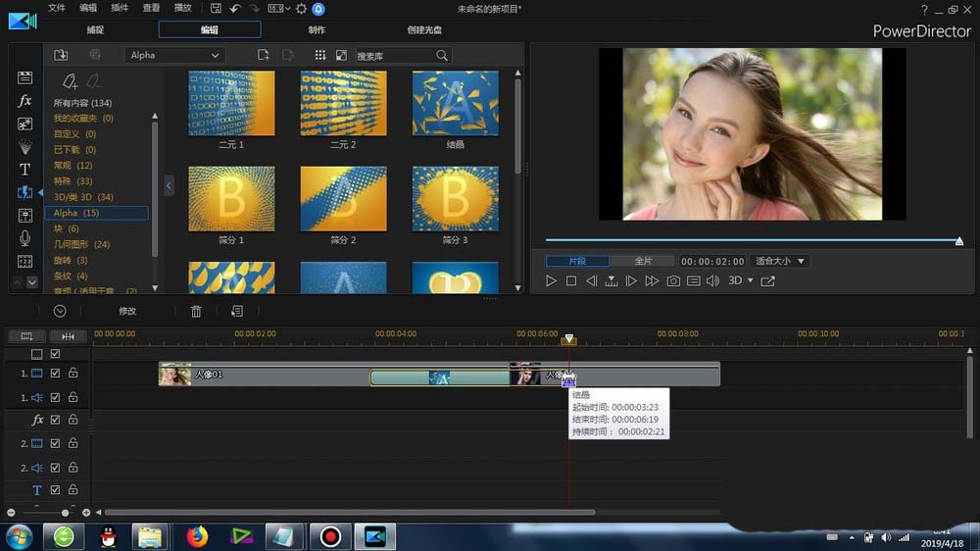Click the trash delete icon above timeline
Screen dimensions: 980x551
(196, 311)
